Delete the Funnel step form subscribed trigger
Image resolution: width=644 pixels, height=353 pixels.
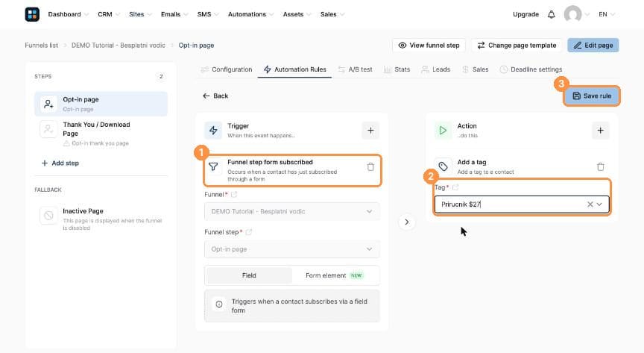[x=370, y=166]
